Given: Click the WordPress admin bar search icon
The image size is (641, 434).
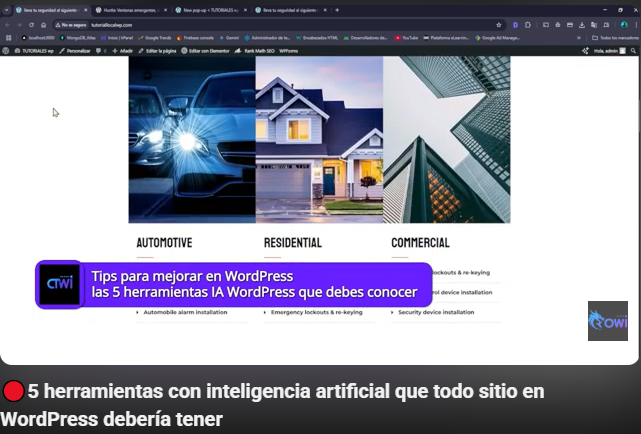Looking at the screenshot, I should (633, 49).
